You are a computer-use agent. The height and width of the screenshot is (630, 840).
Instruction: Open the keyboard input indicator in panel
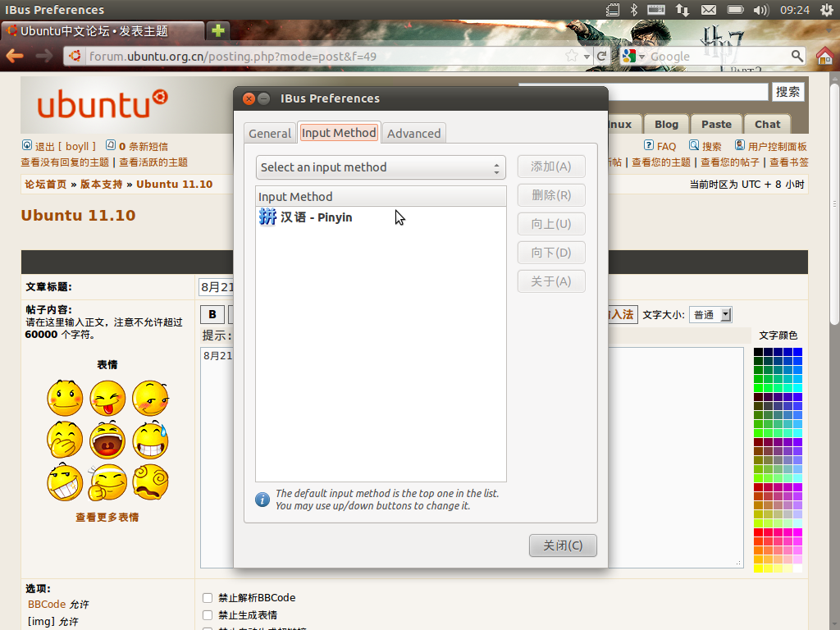tap(655, 10)
